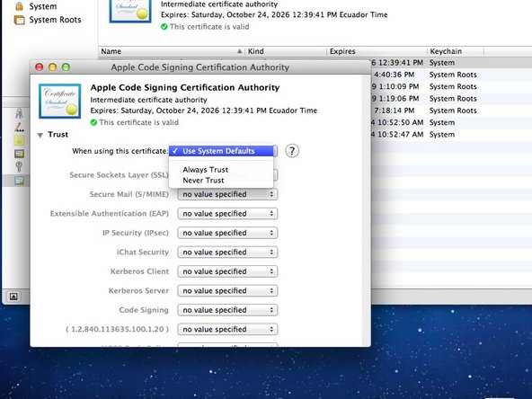Viewport: 532px width, 399px height.
Task: Select the System Roots row expiring 4:40:36 PM
Action: coord(451,75)
